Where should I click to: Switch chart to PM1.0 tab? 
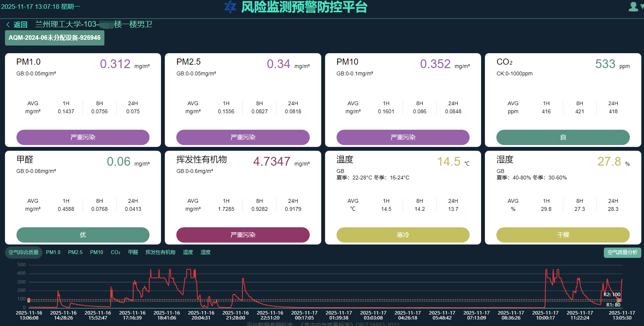[53, 253]
